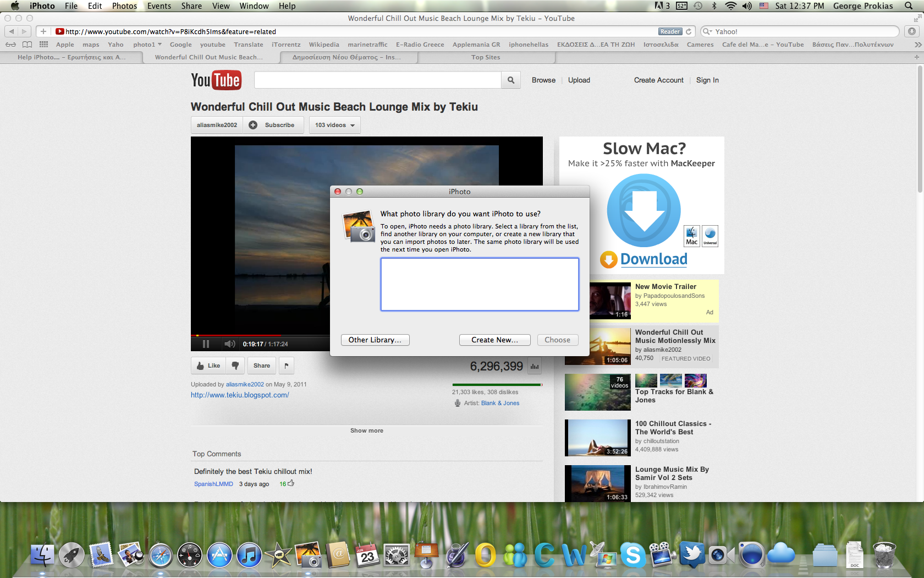924x578 pixels.
Task: Launch Keynote podium icon in Dock
Action: (426, 555)
